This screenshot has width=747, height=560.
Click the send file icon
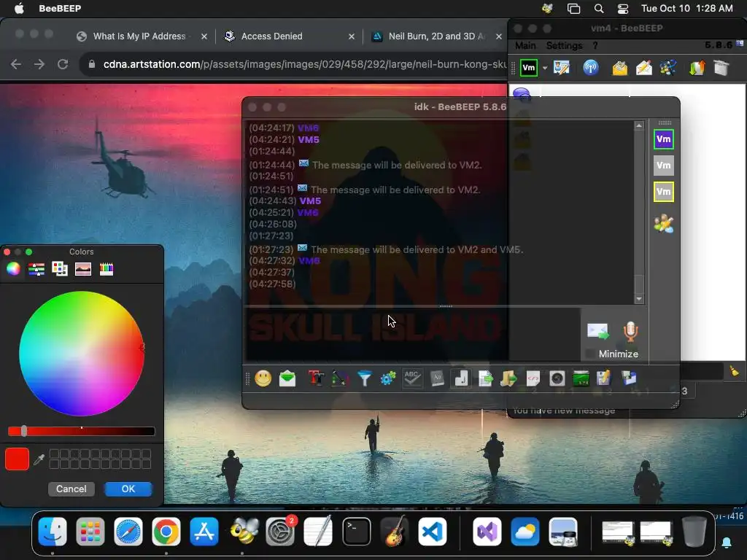click(485, 378)
